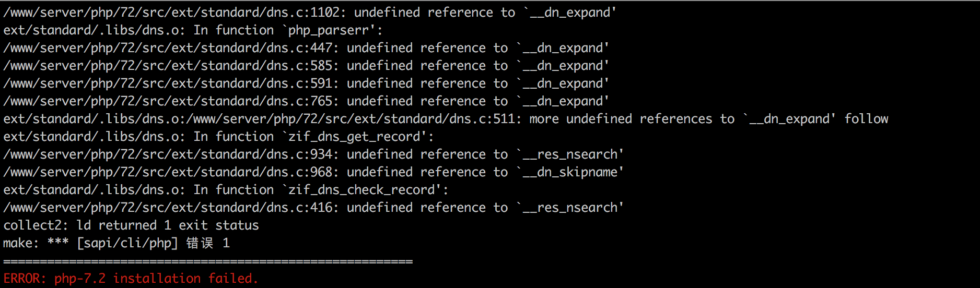Click the `zif_dns_check_record' function name

pos(365,190)
